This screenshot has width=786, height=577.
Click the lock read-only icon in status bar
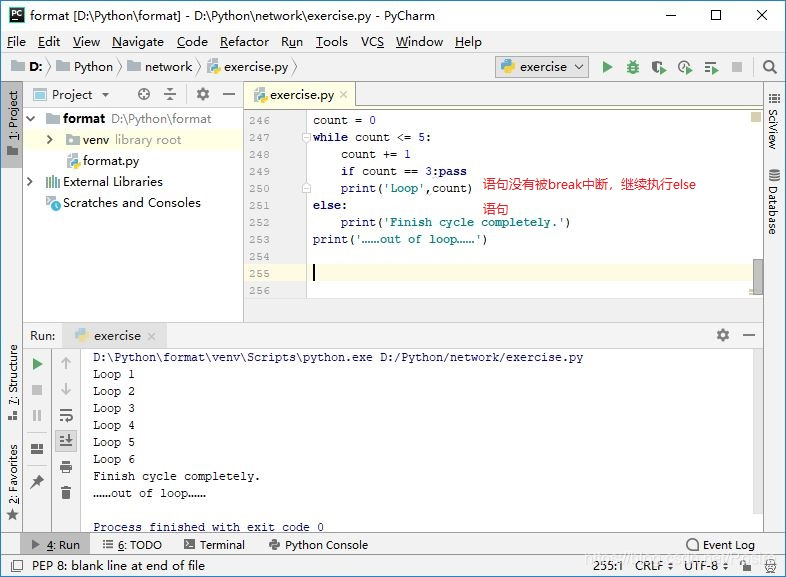click(746, 566)
